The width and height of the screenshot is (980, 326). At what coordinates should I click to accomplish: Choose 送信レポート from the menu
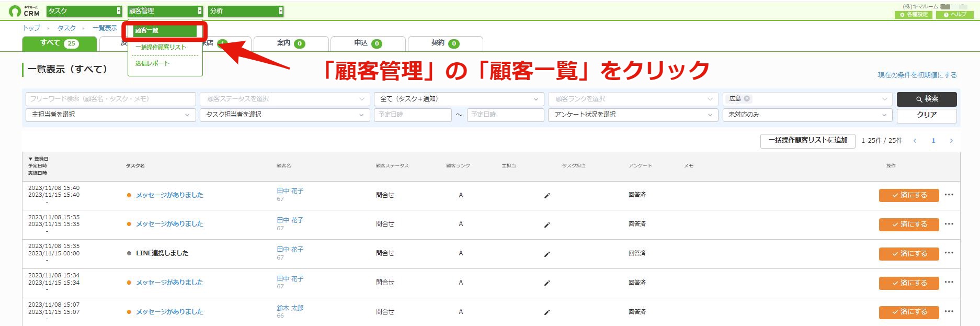(152, 63)
